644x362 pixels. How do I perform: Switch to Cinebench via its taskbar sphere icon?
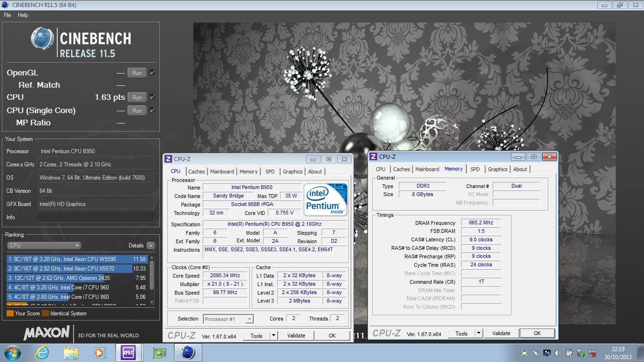point(188,353)
